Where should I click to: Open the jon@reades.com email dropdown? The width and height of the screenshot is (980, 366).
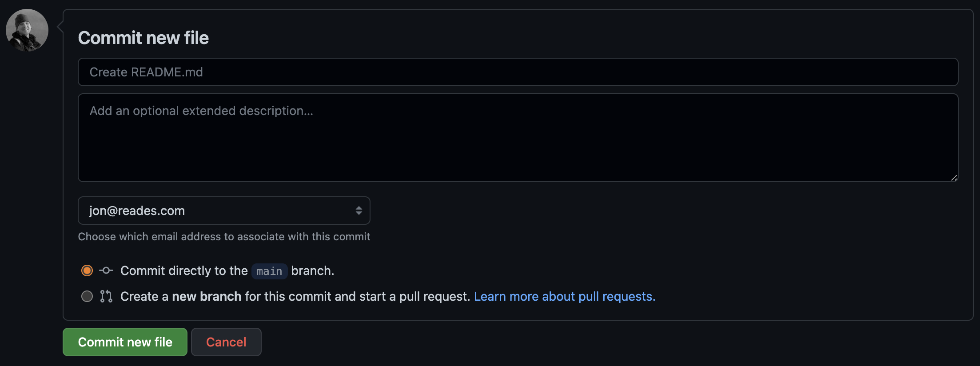click(223, 211)
